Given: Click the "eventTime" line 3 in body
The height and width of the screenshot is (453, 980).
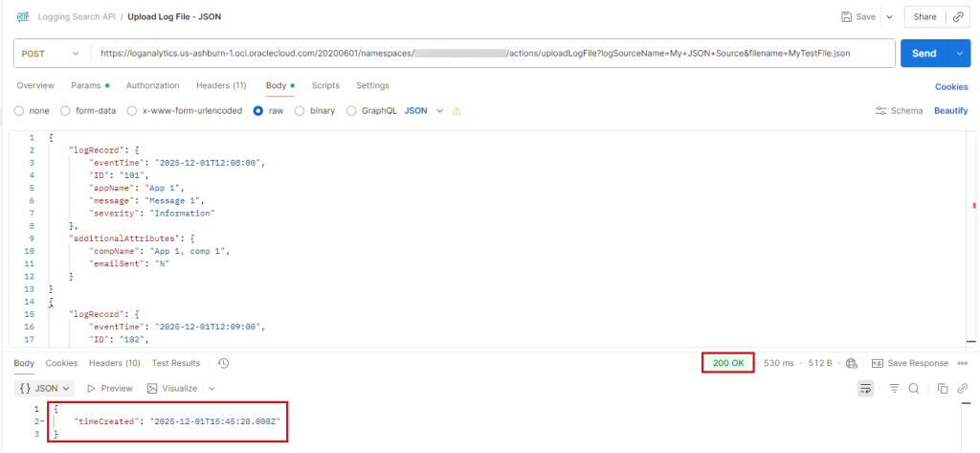Looking at the screenshot, I should tap(177, 163).
